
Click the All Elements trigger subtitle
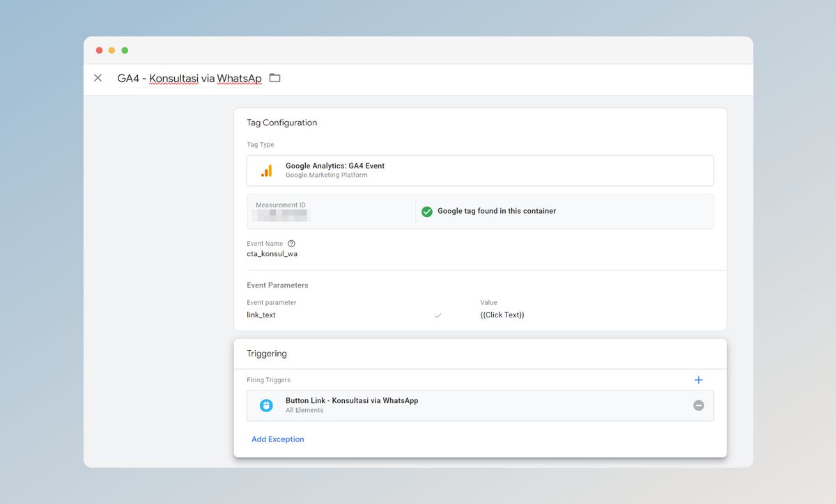[x=304, y=411]
